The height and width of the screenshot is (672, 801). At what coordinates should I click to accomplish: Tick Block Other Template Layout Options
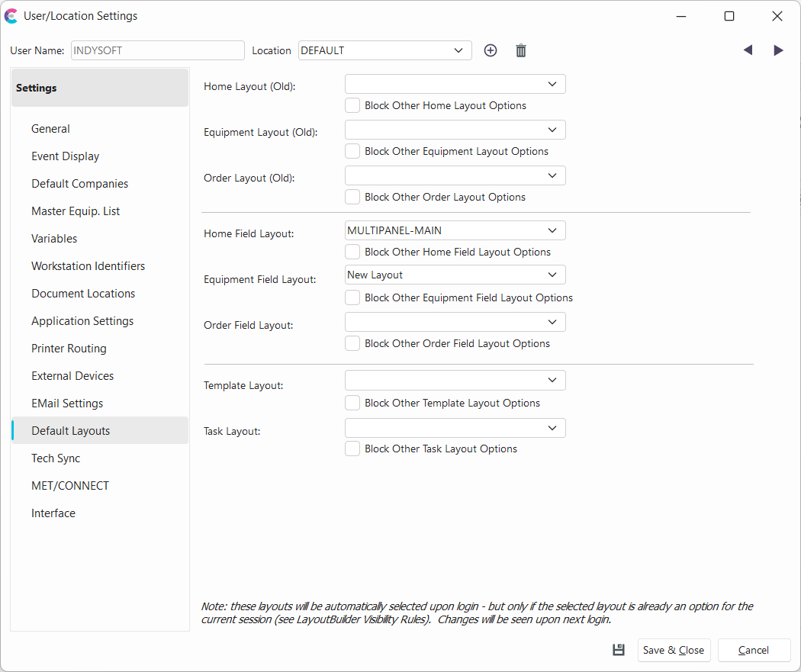(x=352, y=403)
